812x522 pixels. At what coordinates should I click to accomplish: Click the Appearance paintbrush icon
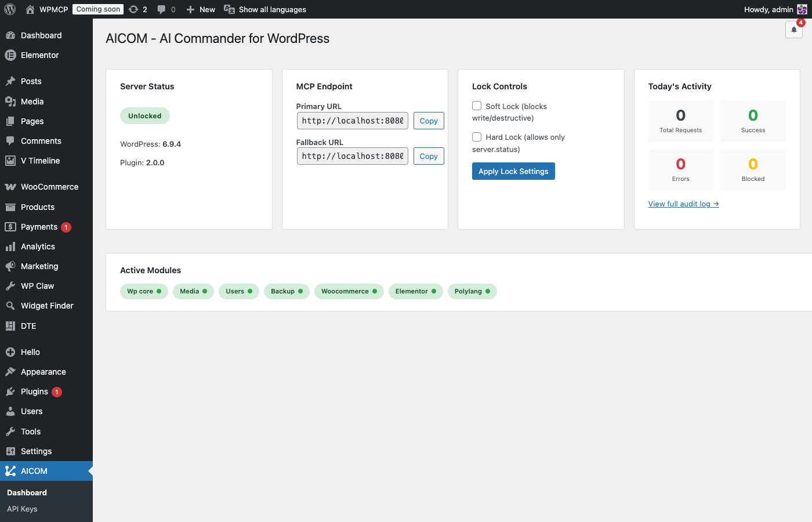click(x=10, y=372)
